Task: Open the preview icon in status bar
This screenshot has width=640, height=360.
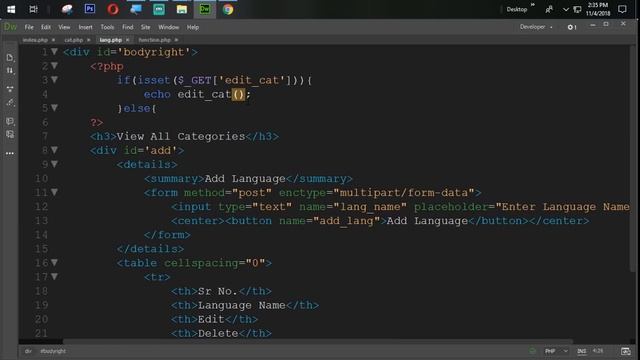Action: click(625, 351)
